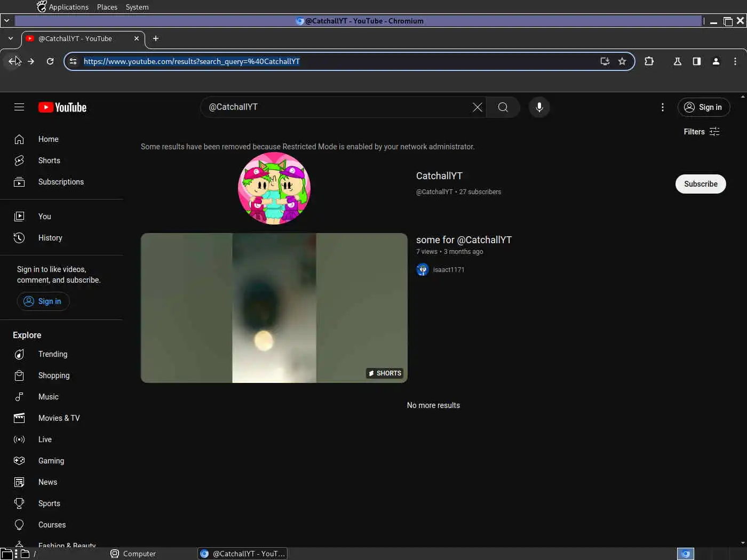
Task: Click the sidebar Sign in button
Action: (43, 301)
